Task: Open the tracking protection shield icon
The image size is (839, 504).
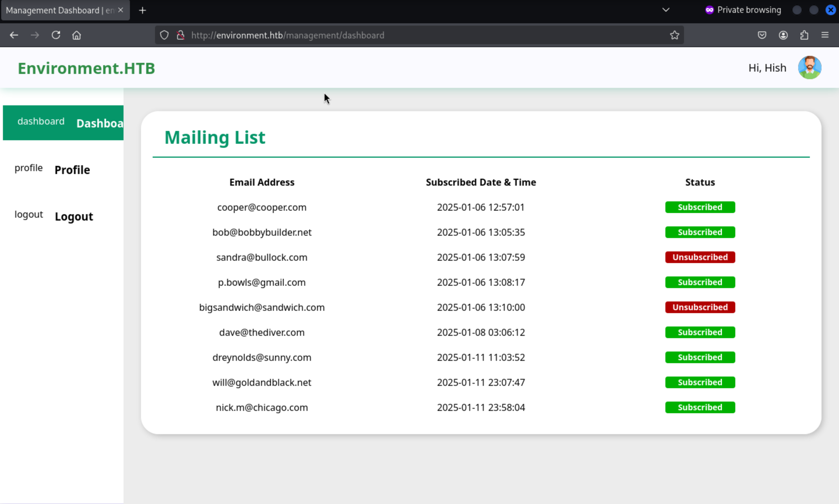Action: click(x=164, y=35)
